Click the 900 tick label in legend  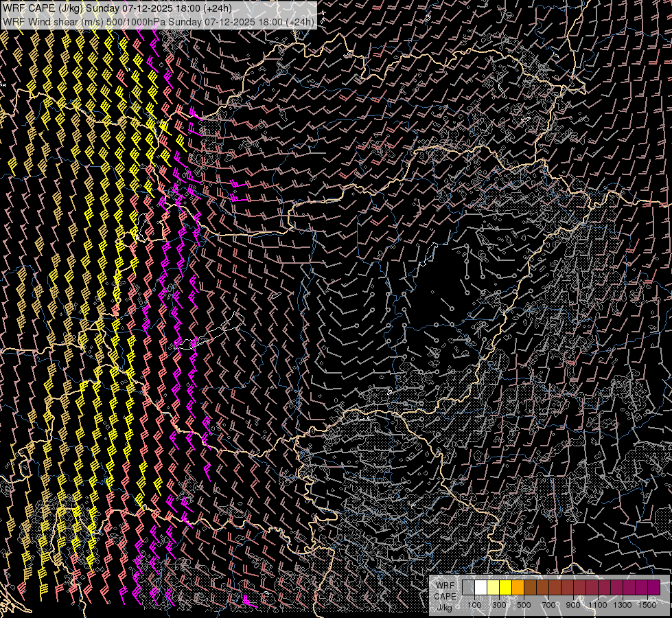(573, 605)
